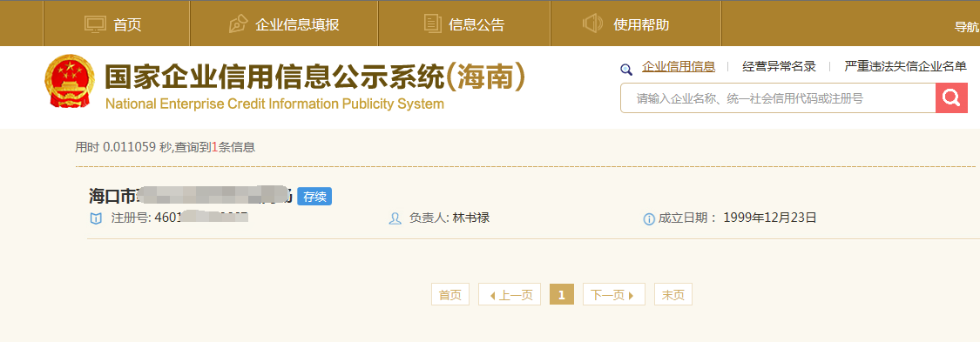Click the pen icon beside 企业信息填报

pyautogui.click(x=238, y=24)
